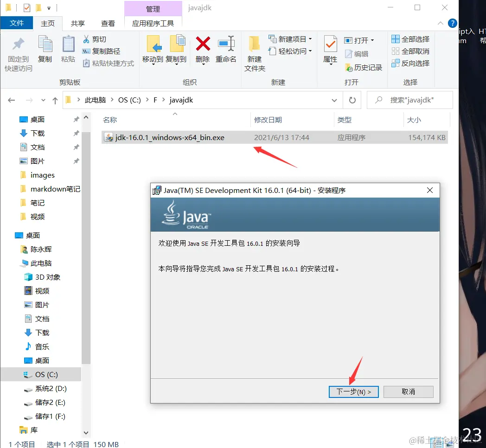This screenshot has height=448, width=486.
Task: Expand the chevron after OS (C:) in path
Action: [147, 100]
